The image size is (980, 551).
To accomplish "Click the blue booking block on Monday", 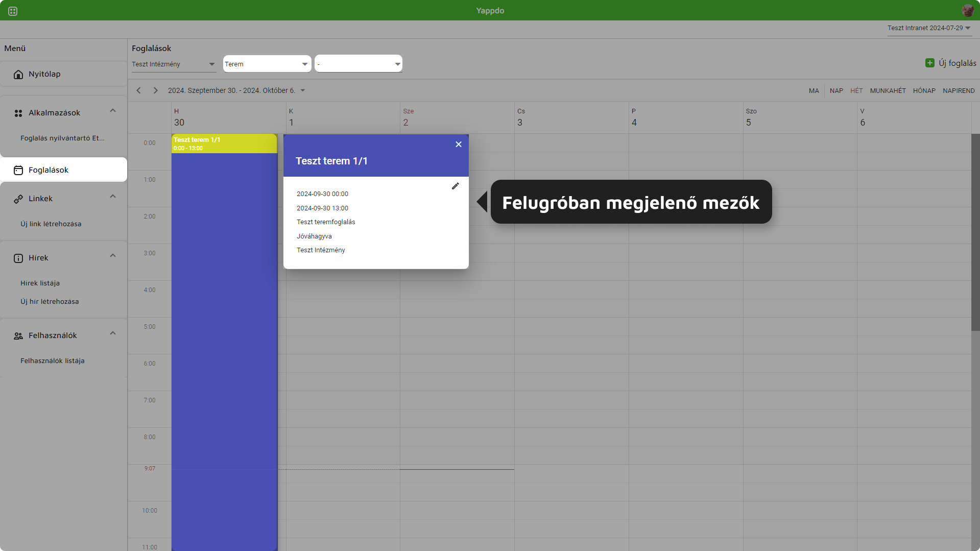I will pos(224,352).
